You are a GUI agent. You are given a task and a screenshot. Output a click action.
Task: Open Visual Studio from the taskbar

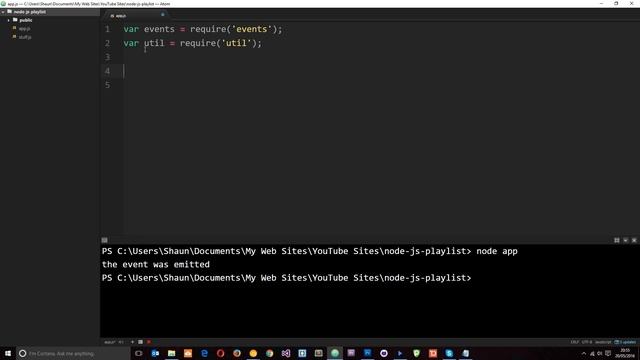(x=286, y=353)
